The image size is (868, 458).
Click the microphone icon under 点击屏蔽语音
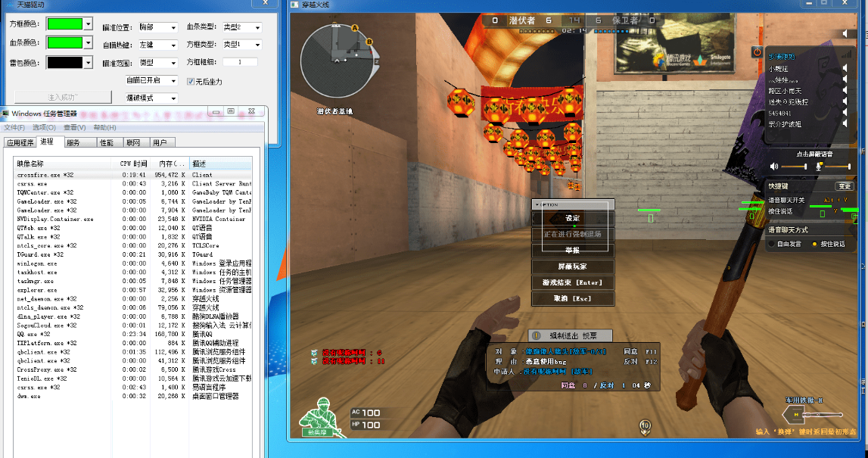pos(820,166)
